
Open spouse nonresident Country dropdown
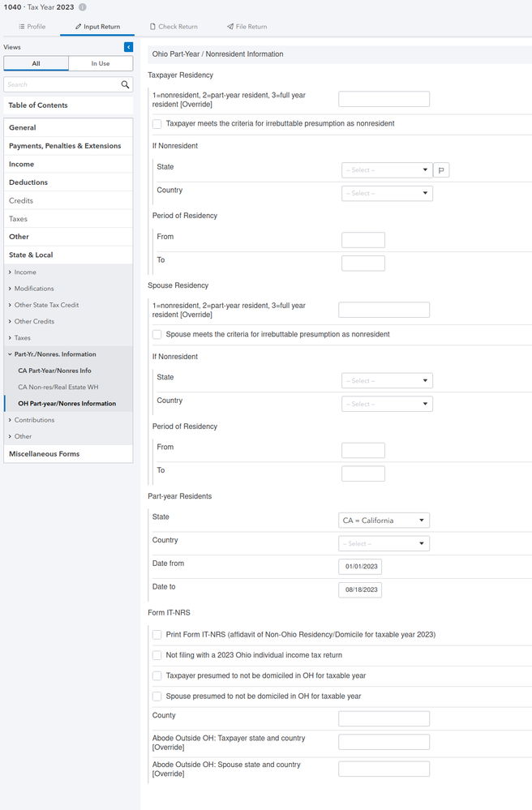[387, 404]
